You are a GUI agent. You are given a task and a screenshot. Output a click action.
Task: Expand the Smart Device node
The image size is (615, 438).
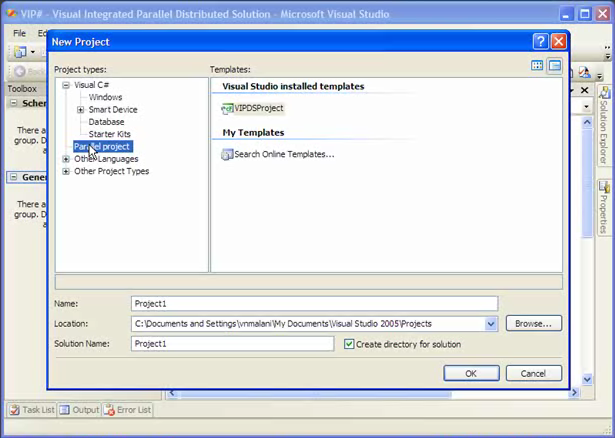80,110
